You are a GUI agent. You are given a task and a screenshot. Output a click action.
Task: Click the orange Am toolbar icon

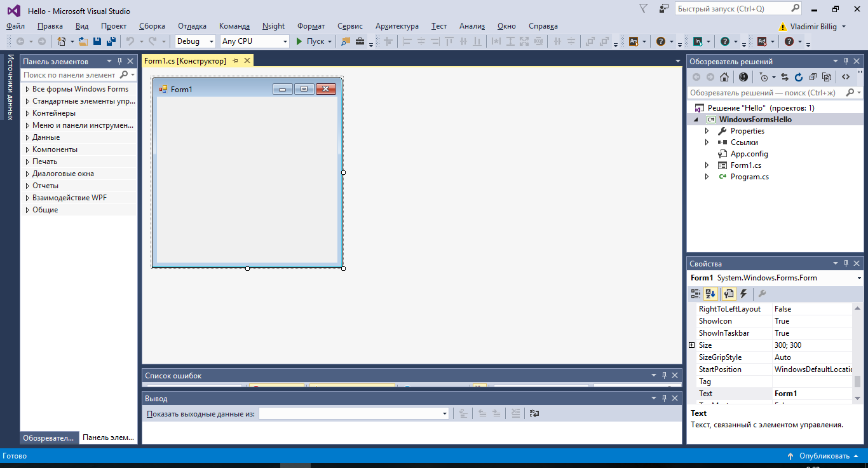(x=634, y=41)
